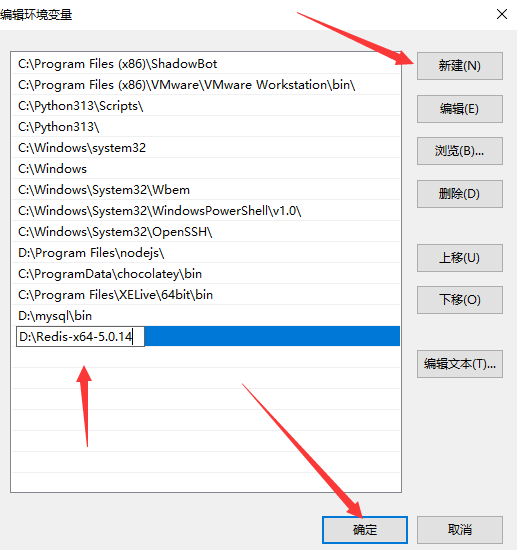The width and height of the screenshot is (517, 550).
Task: Click the 删除(D) button
Action: pos(459,194)
